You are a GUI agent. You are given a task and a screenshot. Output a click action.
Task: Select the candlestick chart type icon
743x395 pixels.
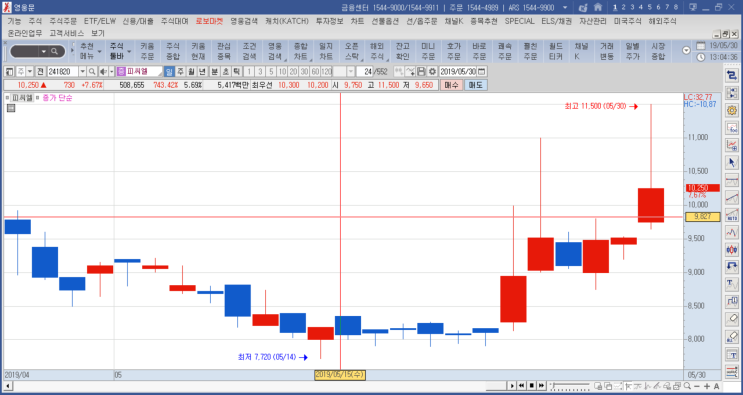coord(732,250)
